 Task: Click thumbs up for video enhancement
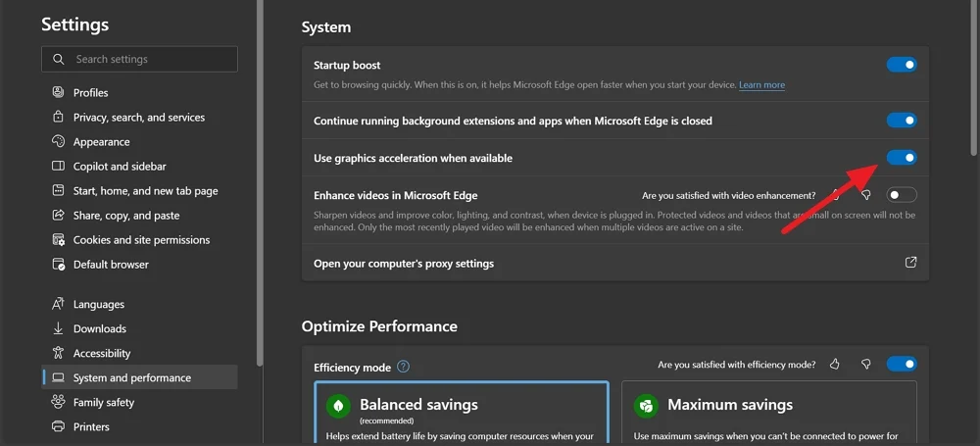tap(835, 195)
